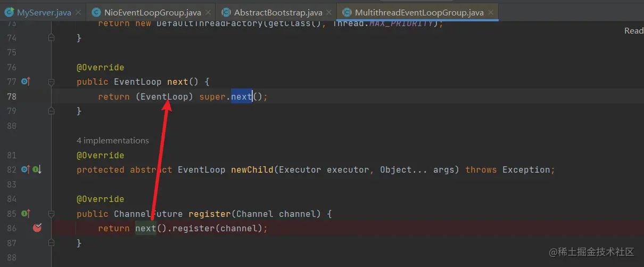Click line number 80 in the gutter
Viewport: 644px width, 267px height.
click(x=11, y=126)
